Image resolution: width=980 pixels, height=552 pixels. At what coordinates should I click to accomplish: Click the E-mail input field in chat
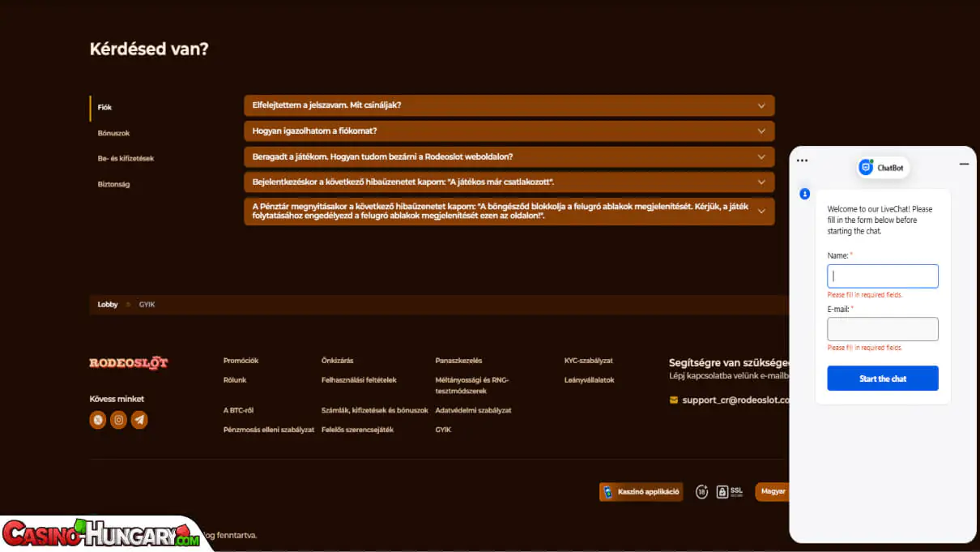(x=882, y=329)
